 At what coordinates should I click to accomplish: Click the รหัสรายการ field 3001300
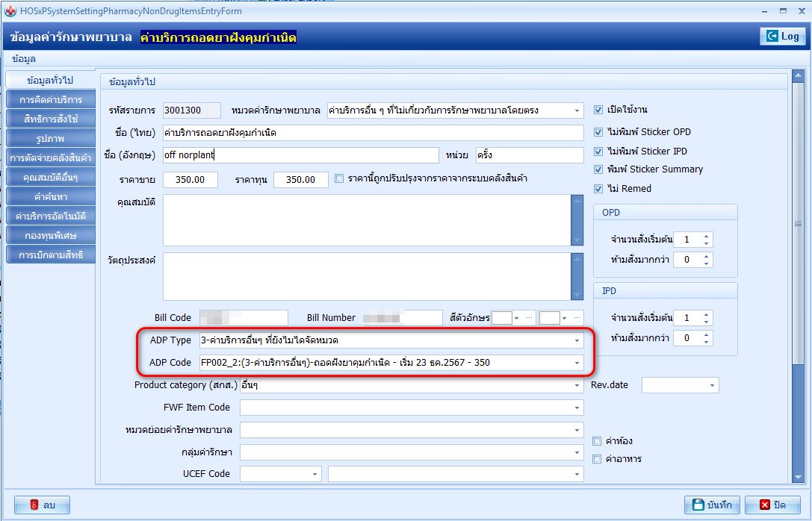coord(191,110)
